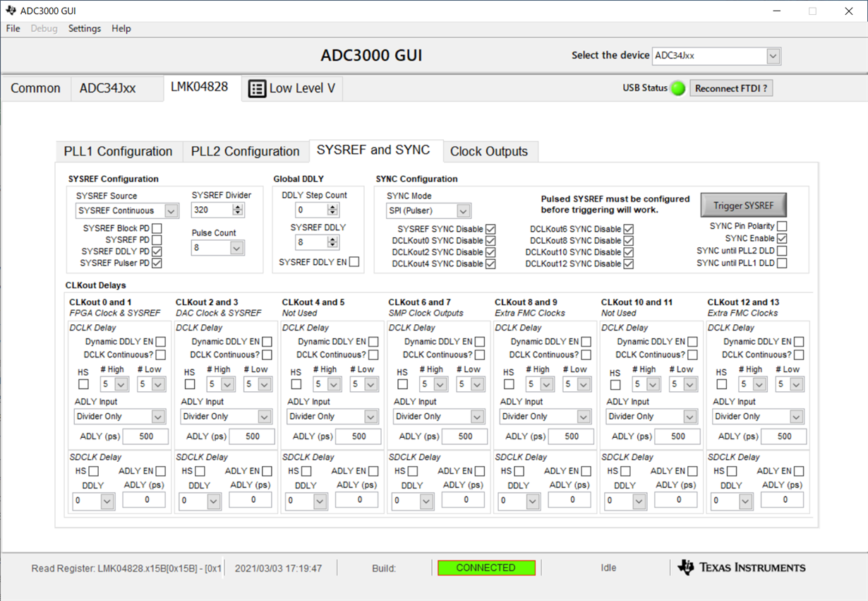Click SDCLK ADLY (ps) field for CLKout 6 and 7

(x=464, y=499)
